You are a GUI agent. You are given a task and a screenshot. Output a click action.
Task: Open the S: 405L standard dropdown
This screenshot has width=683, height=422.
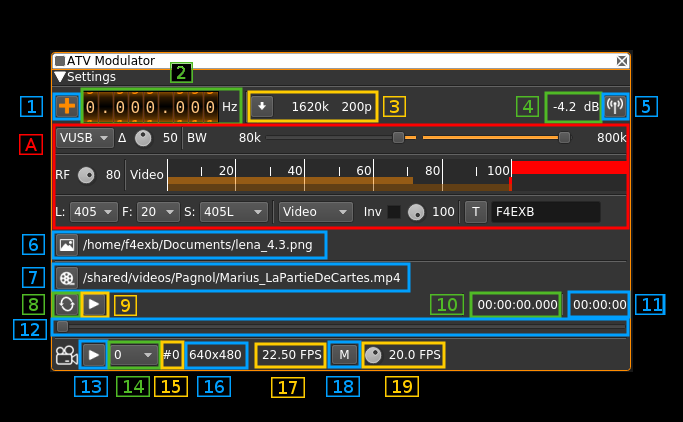point(233,212)
